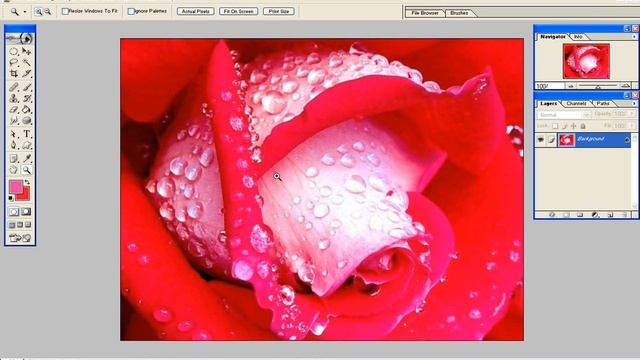Click the Fit On Screen button
Viewport: 640px width, 360px height.
click(x=238, y=11)
